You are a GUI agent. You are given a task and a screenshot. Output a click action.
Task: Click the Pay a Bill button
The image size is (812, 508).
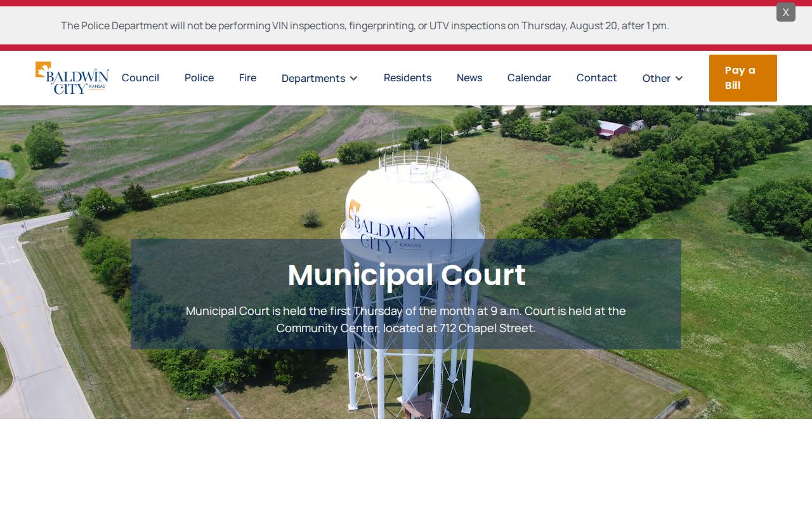point(743,78)
